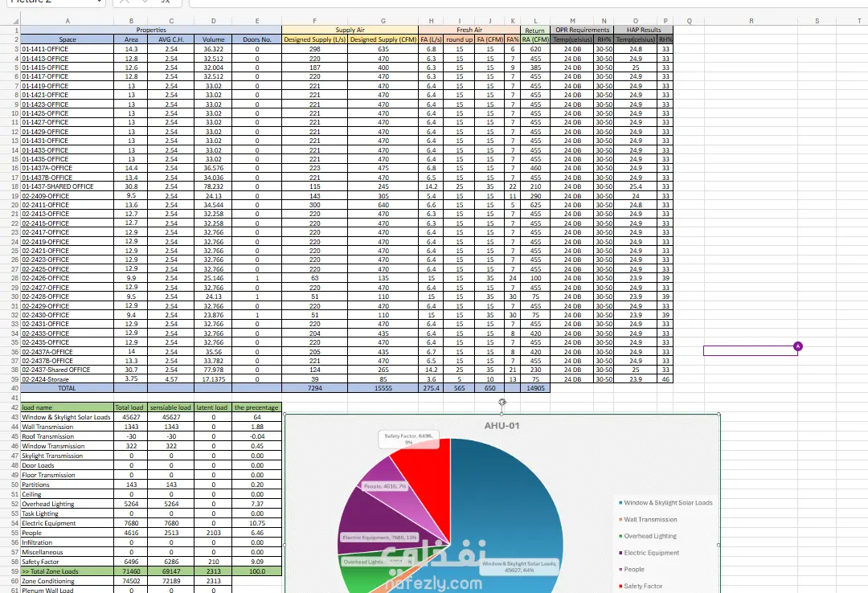Select row header 41
The height and width of the screenshot is (593, 868).
[15, 398]
